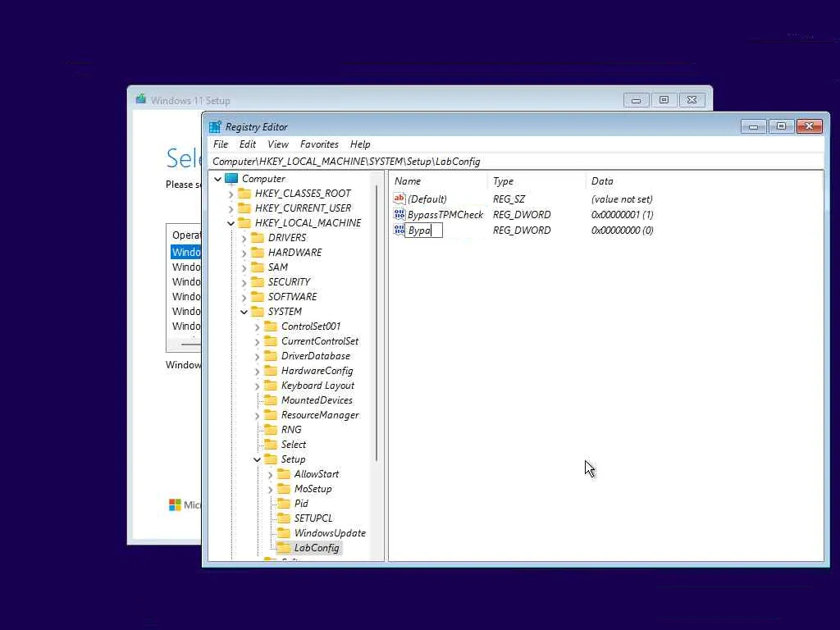Collapse the SYSTEM key arrow

(x=244, y=312)
